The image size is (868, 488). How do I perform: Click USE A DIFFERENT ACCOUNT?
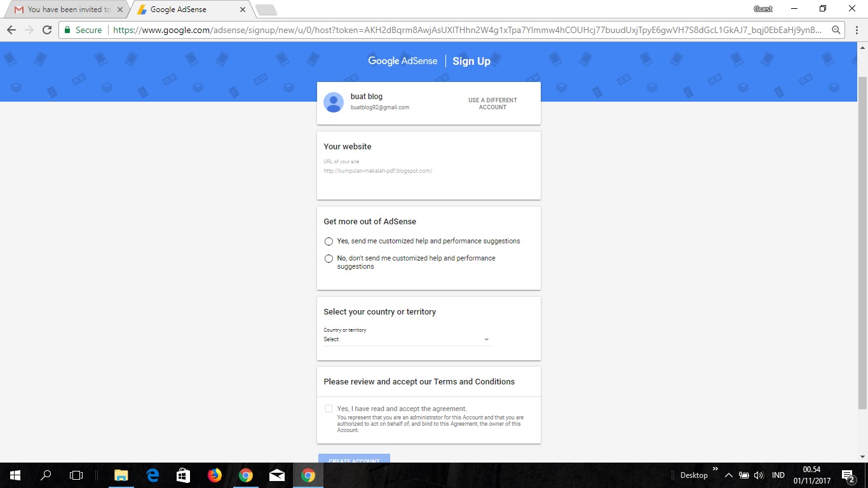tap(492, 104)
